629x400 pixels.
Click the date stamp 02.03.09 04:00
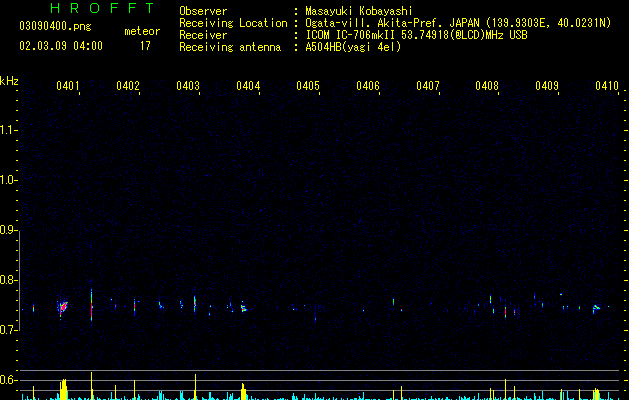pos(61,46)
